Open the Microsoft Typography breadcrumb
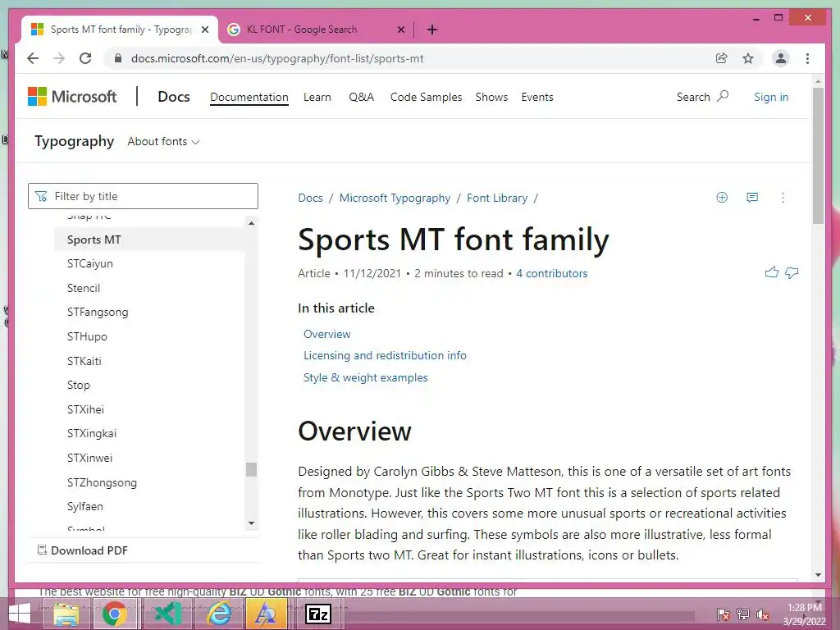This screenshot has height=630, width=840. pyautogui.click(x=395, y=198)
